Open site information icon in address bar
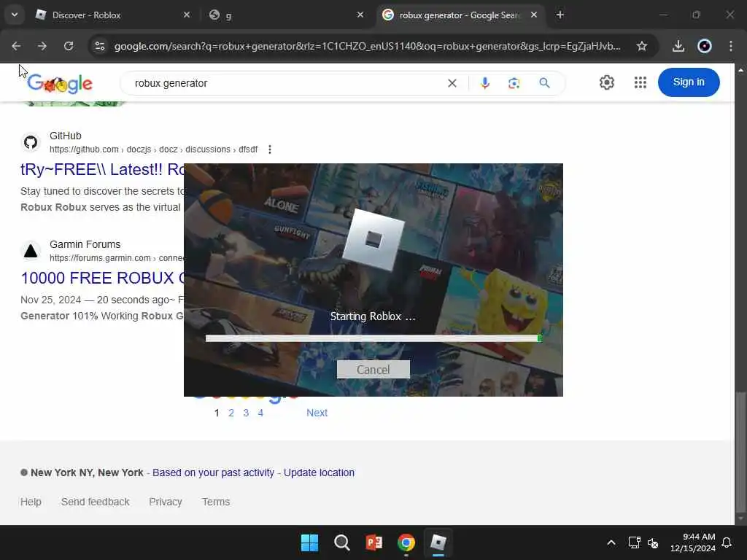The height and width of the screenshot is (560, 747). click(x=99, y=46)
